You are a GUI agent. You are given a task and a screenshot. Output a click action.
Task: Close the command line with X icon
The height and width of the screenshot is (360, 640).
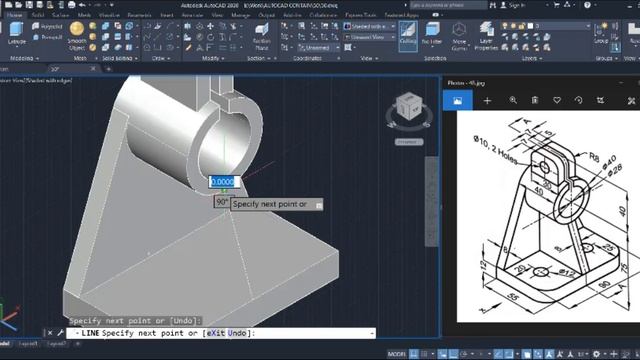[50, 333]
